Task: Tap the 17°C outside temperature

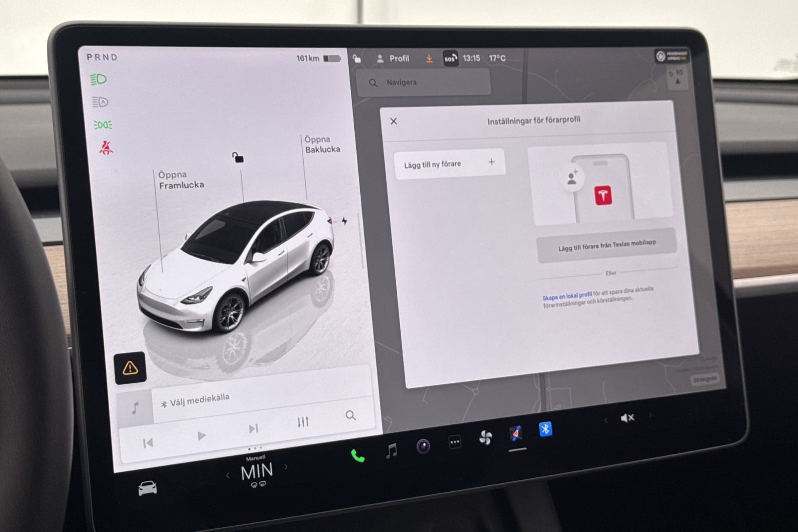Action: coord(497,58)
